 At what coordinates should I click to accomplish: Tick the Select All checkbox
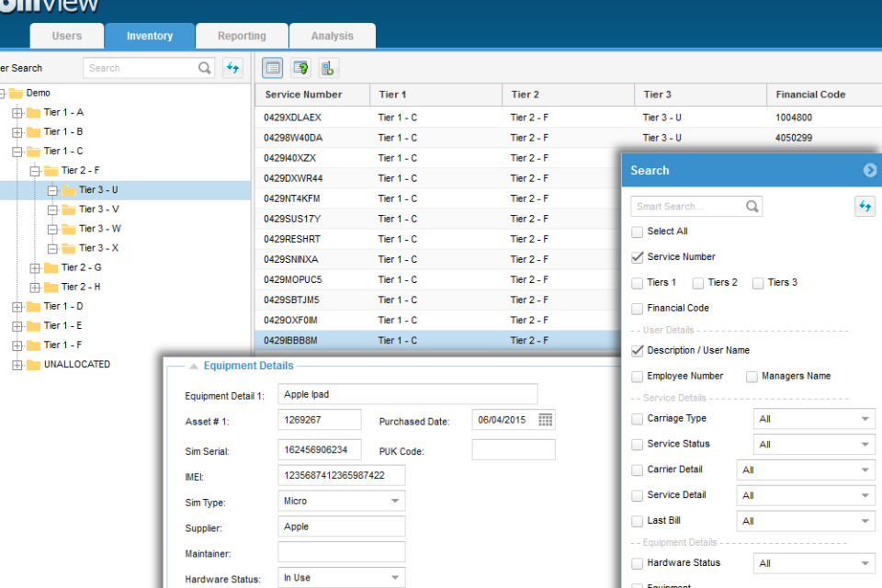(638, 232)
